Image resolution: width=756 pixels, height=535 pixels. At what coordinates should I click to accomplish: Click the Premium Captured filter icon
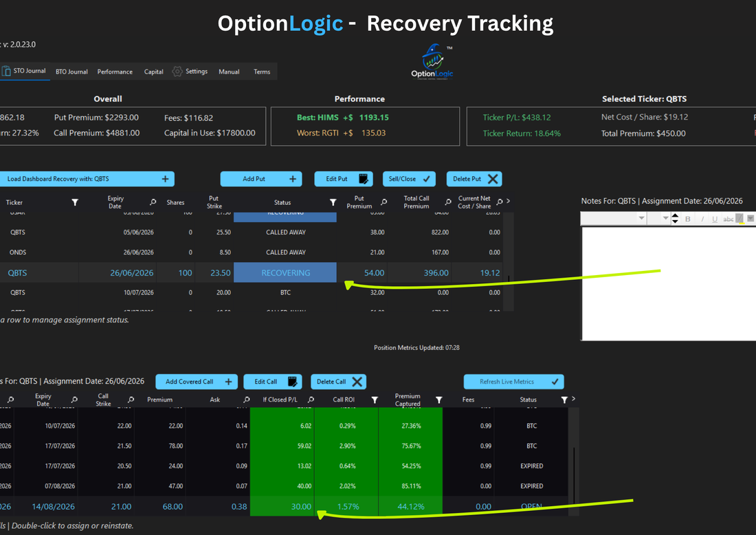point(438,400)
